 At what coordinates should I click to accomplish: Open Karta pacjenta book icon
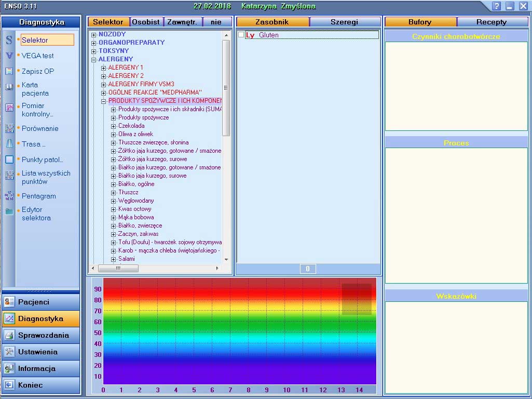click(9, 87)
